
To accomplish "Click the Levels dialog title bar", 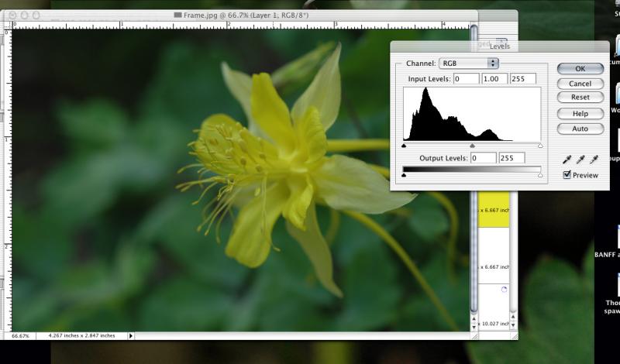I will coord(500,46).
